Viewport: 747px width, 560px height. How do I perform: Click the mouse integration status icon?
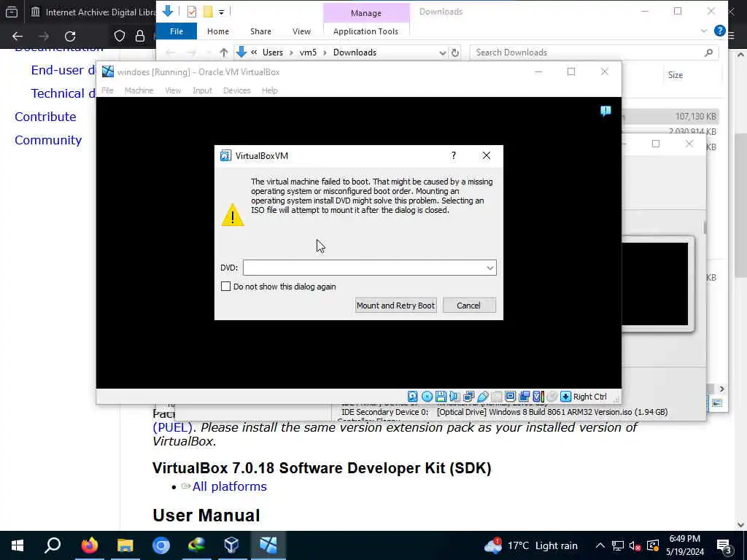pos(551,397)
